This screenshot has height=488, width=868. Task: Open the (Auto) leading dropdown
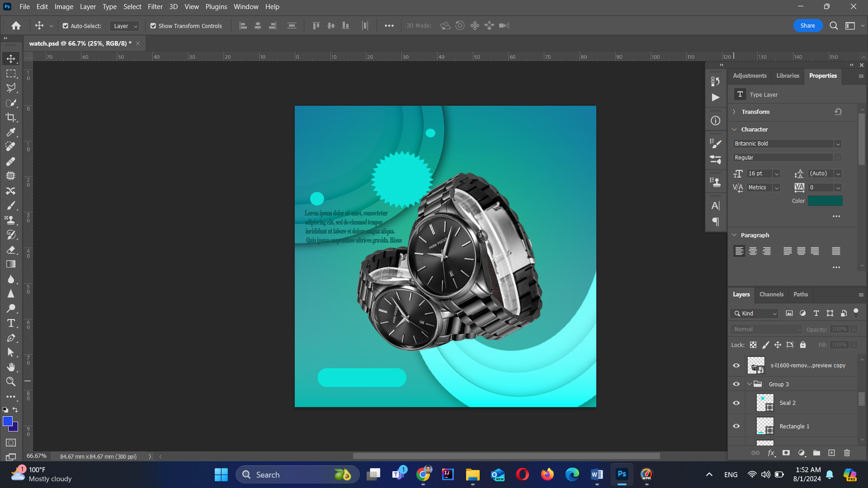838,174
